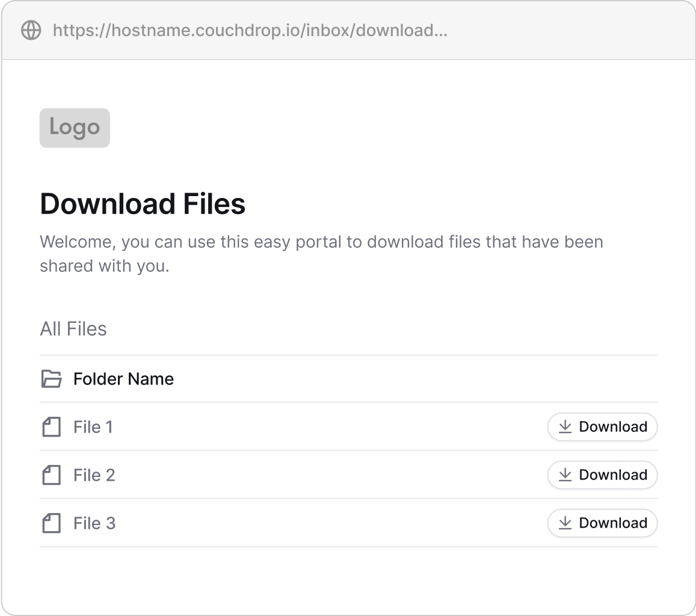Click the globe icon in the address bar

pos(31,29)
